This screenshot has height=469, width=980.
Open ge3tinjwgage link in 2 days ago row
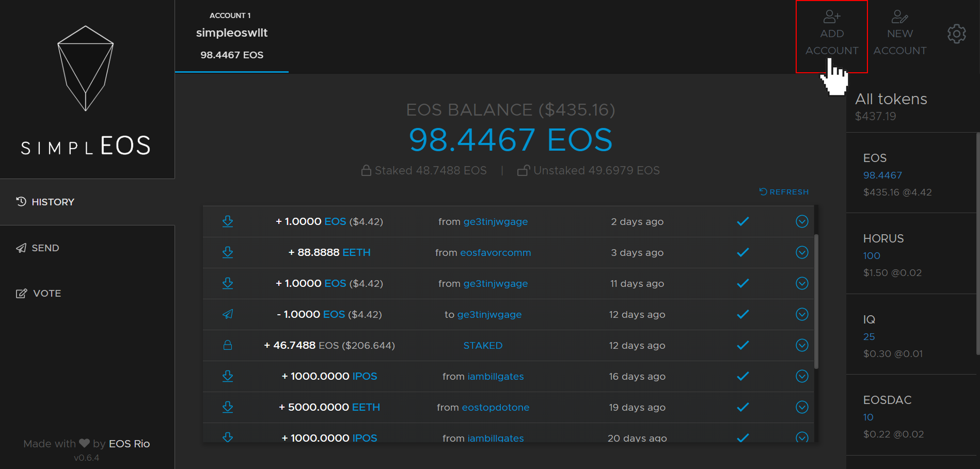496,222
